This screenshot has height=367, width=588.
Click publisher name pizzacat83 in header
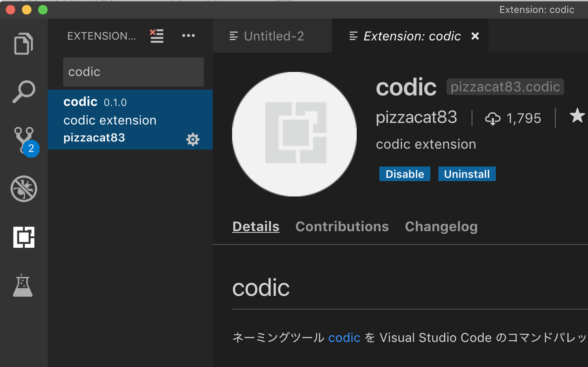[417, 118]
